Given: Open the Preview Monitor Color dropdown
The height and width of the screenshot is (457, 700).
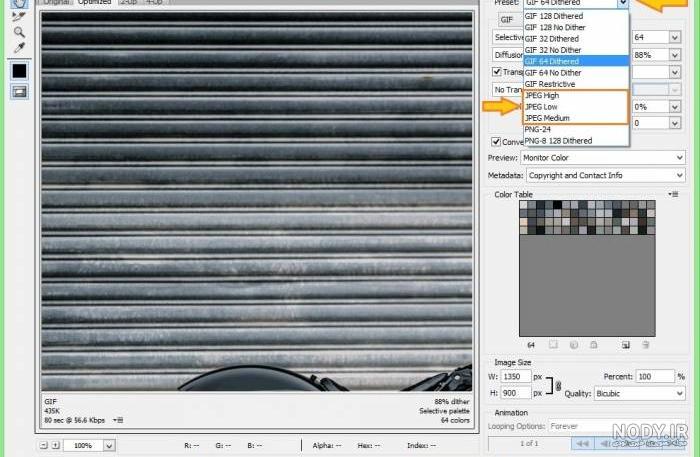Looking at the screenshot, I should (603, 158).
